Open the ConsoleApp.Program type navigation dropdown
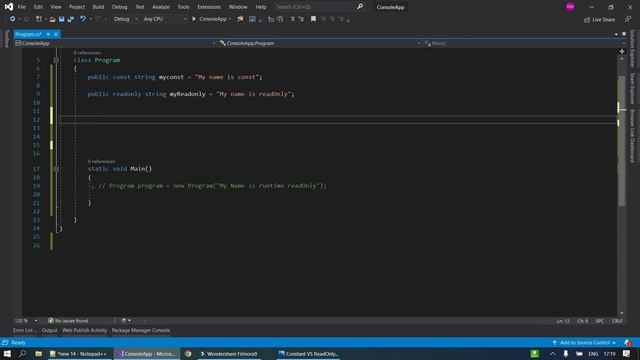 [x=320, y=43]
